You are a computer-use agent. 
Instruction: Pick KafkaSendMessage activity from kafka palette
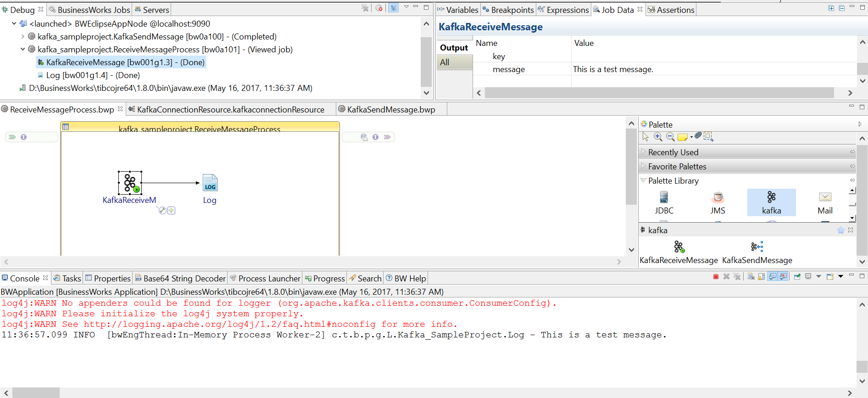click(x=757, y=253)
